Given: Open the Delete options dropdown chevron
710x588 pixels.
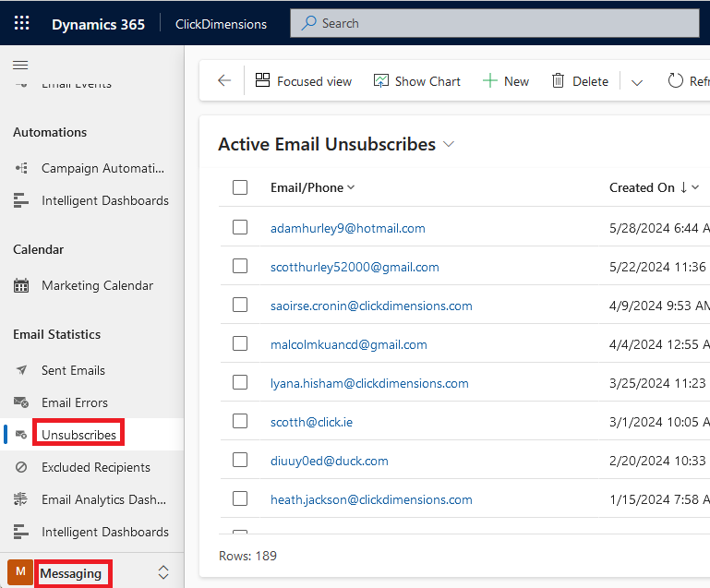Looking at the screenshot, I should (636, 82).
